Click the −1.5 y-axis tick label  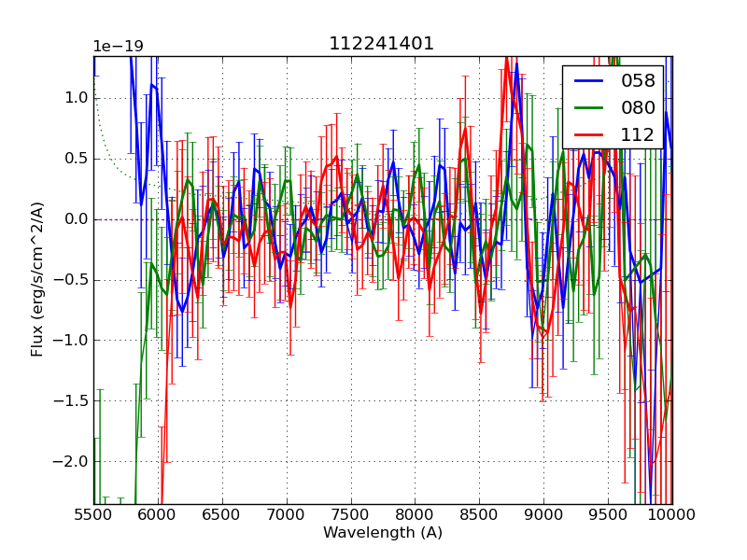pos(74,400)
